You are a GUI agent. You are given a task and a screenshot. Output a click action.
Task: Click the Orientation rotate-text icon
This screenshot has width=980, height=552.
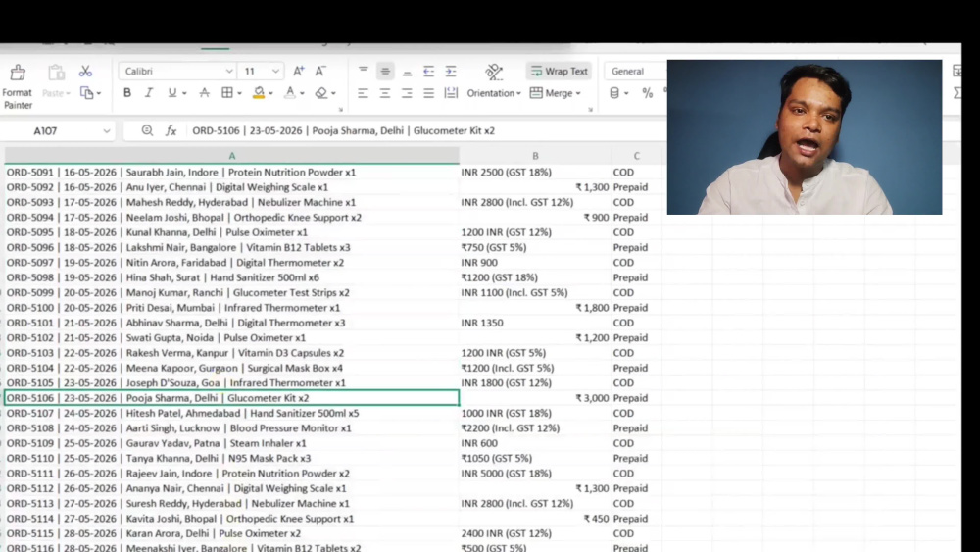click(x=494, y=72)
